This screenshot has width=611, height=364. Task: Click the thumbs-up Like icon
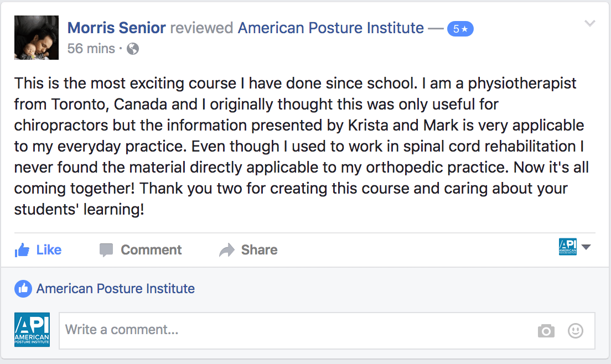(x=22, y=250)
